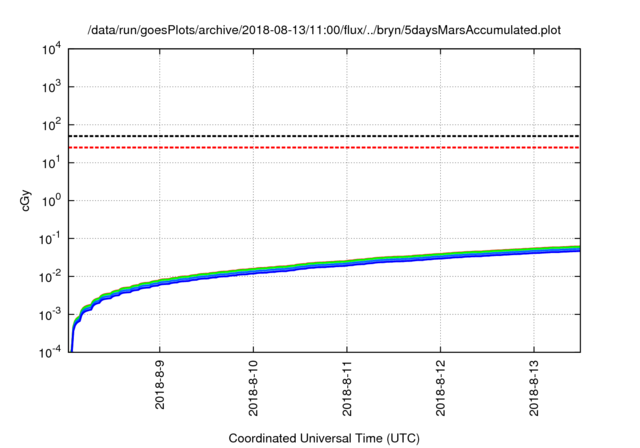Click the plot file path title

324,30
